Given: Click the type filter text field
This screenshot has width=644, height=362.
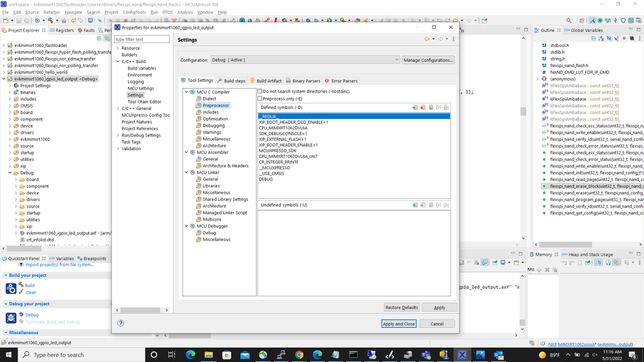Looking at the screenshot, I should point(142,39).
